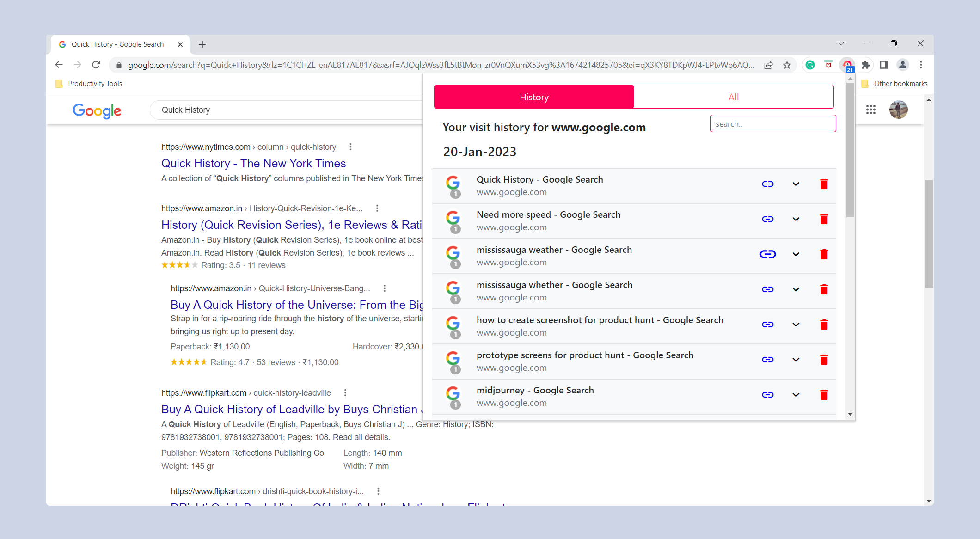Open a new browser tab

202,44
